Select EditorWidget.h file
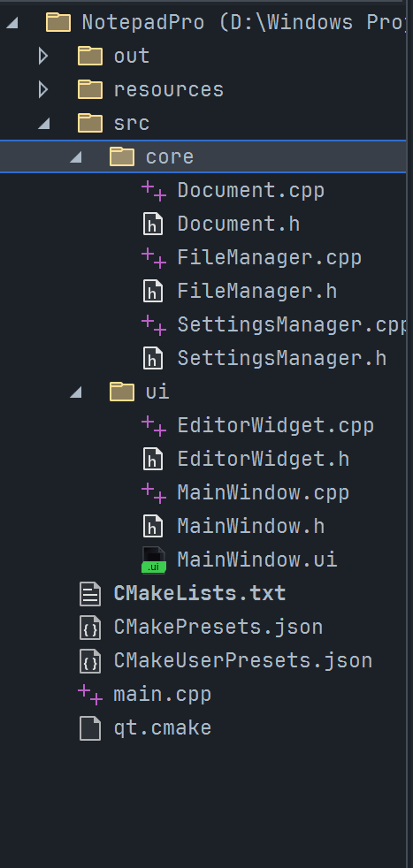 pyautogui.click(x=263, y=460)
